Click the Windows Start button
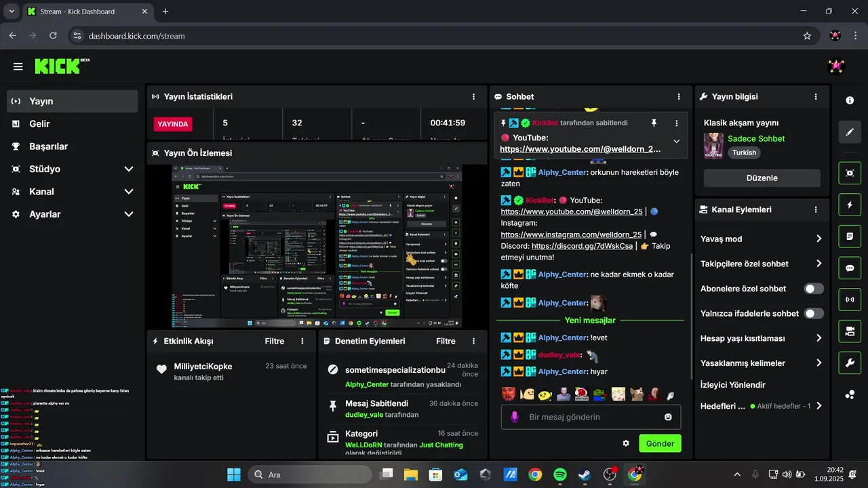Screen dimensions: 868x488 234,474
